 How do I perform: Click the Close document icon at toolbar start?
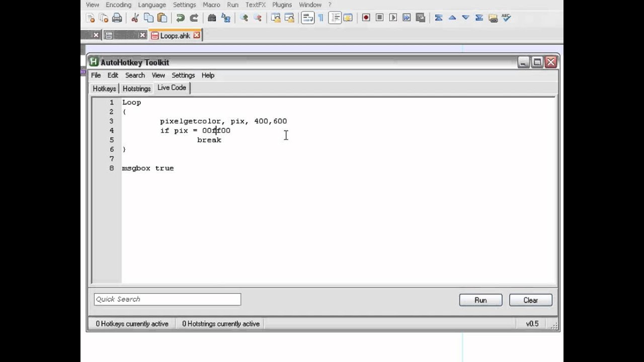click(91, 18)
